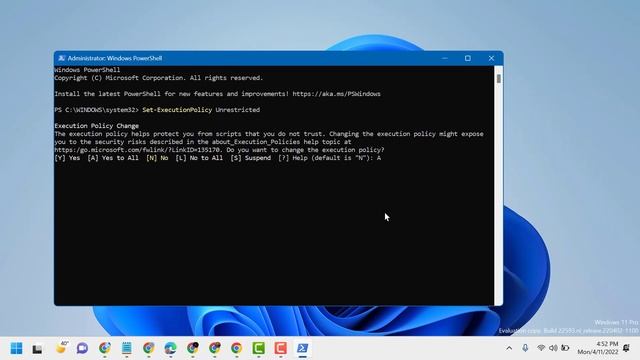The width and height of the screenshot is (640, 360).
Task: Open the volume speaker tray icon
Action: [x=553, y=348]
